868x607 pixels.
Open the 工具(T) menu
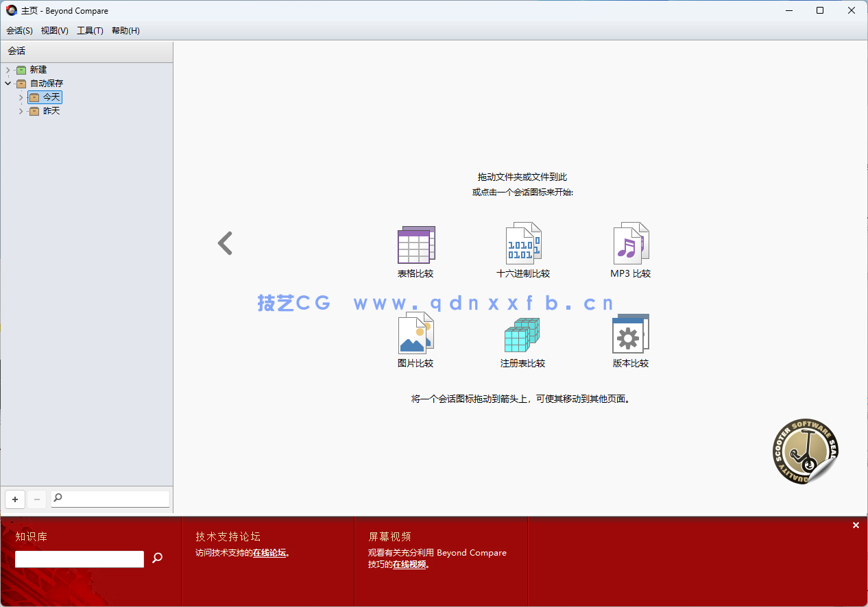tap(89, 30)
